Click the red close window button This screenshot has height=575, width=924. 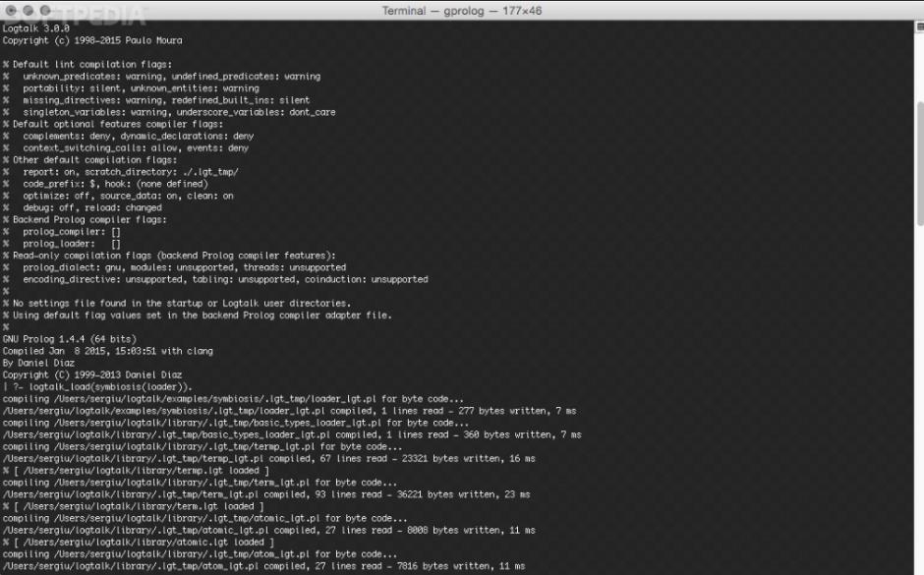(x=11, y=11)
